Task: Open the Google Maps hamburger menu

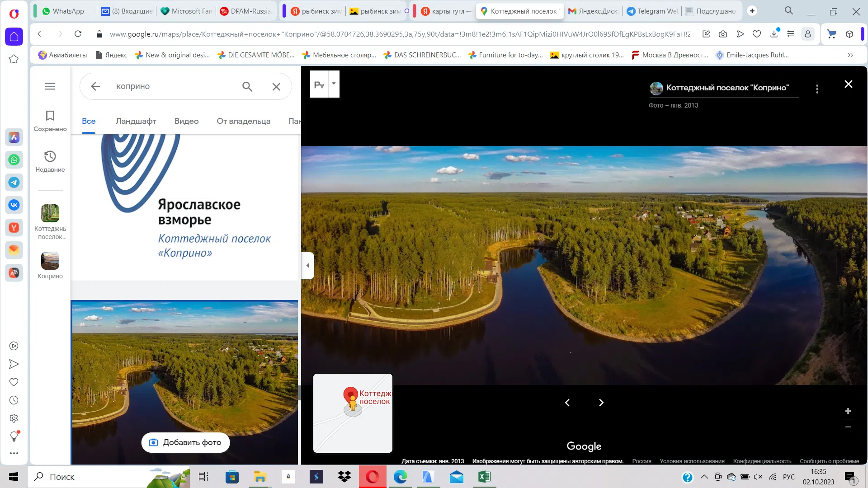Action: click(x=50, y=86)
